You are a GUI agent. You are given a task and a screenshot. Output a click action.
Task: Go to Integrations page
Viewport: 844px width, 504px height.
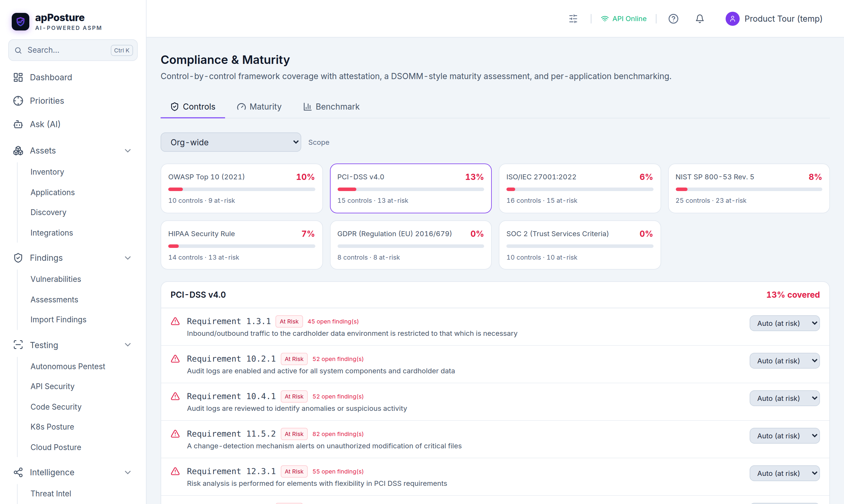52,233
